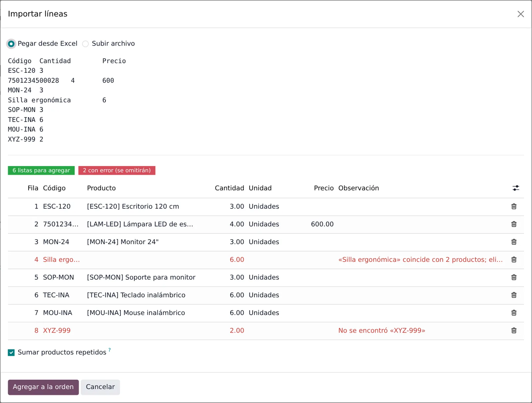Screen dimensions: 532x403
Task: Select Subir archivo option
Action: [85, 44]
